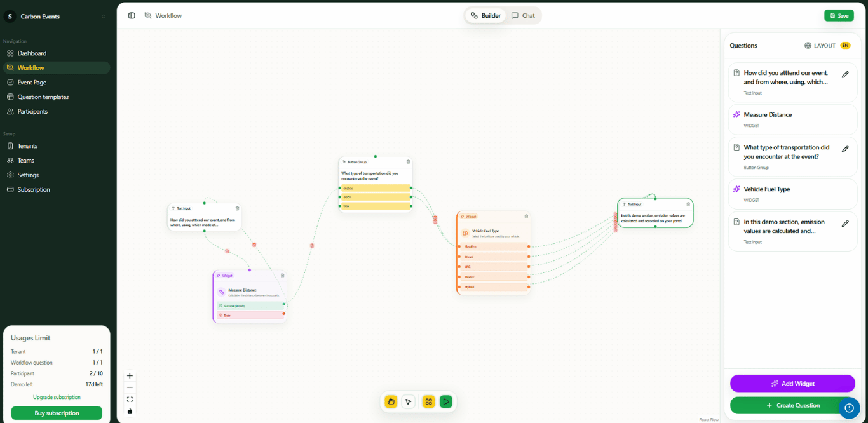Click the fit-view icon in the zoom controls
Screen dimensions: 868x423
(130, 399)
